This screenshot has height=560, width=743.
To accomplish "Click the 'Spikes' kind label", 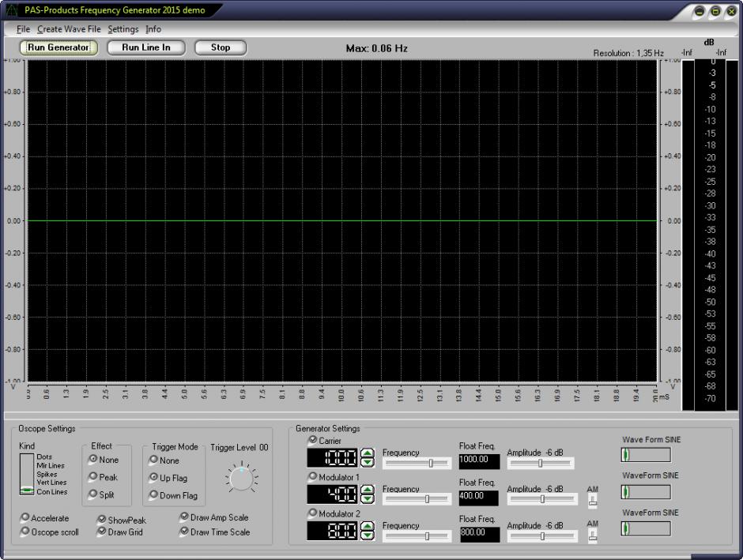I will [47, 475].
